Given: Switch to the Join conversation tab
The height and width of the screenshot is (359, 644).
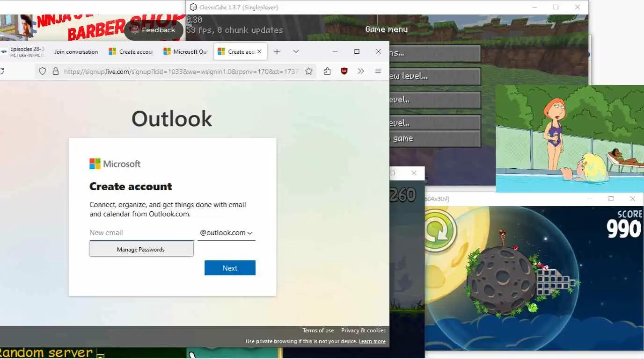Looking at the screenshot, I should coord(76,52).
